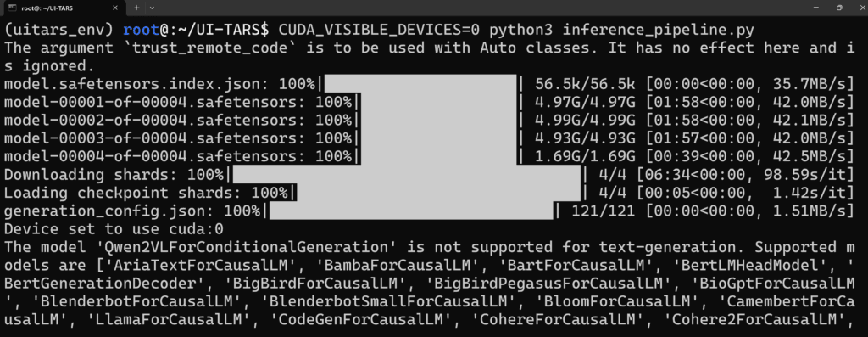Click the model-00001-of-00004.safetensors progress bar
This screenshot has height=337, width=868.
[438, 102]
